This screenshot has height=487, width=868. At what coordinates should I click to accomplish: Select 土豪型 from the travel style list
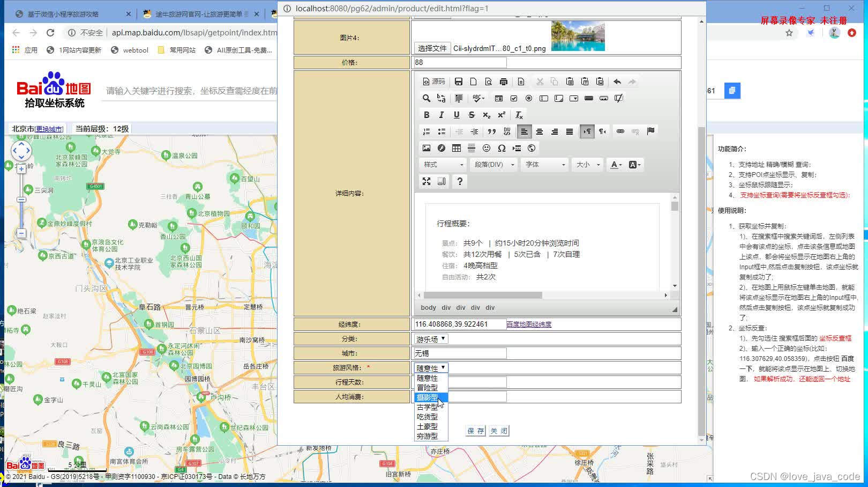pyautogui.click(x=431, y=426)
